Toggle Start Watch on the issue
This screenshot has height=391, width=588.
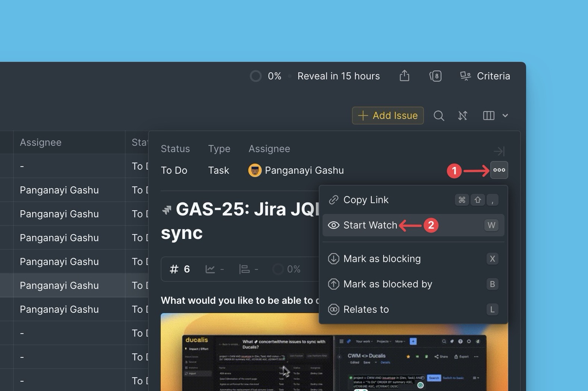tap(370, 225)
